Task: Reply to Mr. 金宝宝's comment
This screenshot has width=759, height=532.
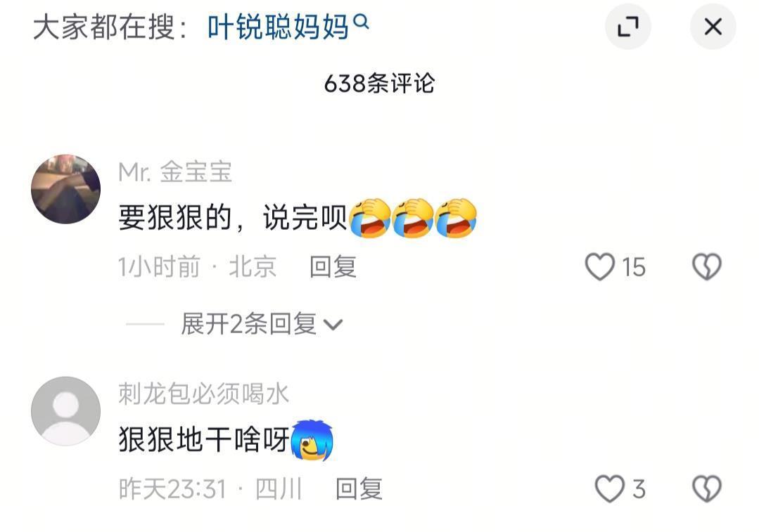Action: 333,267
